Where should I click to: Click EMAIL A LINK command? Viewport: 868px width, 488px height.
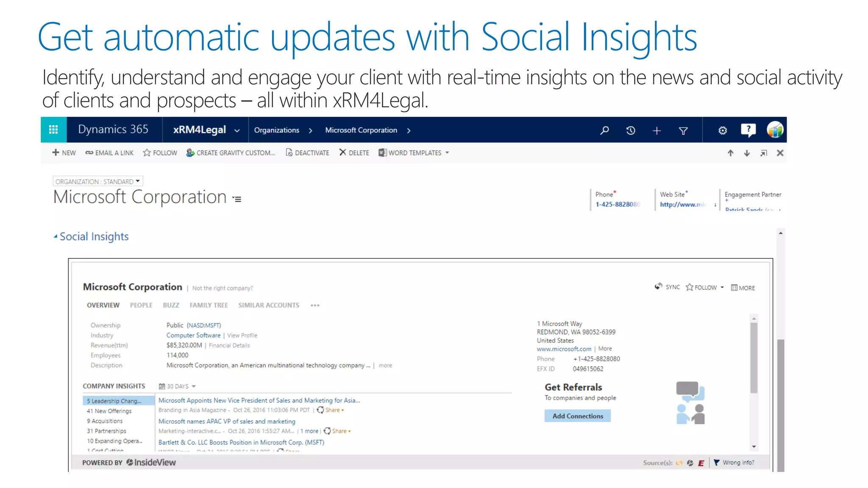tap(109, 152)
